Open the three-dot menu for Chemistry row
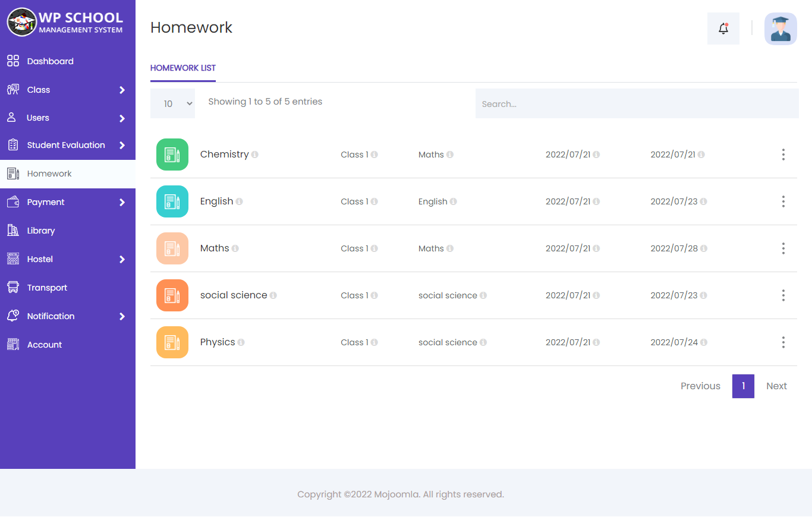Screen dimensions: 812x517 click(783, 155)
